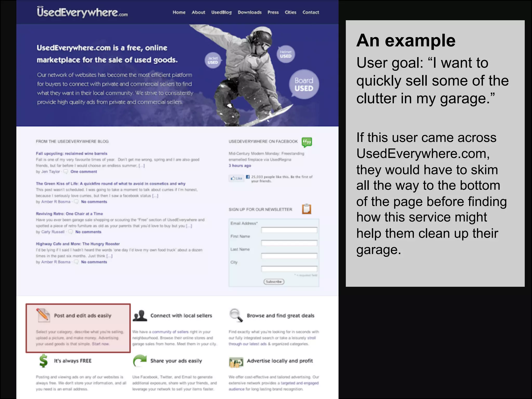Click the magnifying glass Browse deals icon
The image size is (532, 399).
pyautogui.click(x=236, y=315)
